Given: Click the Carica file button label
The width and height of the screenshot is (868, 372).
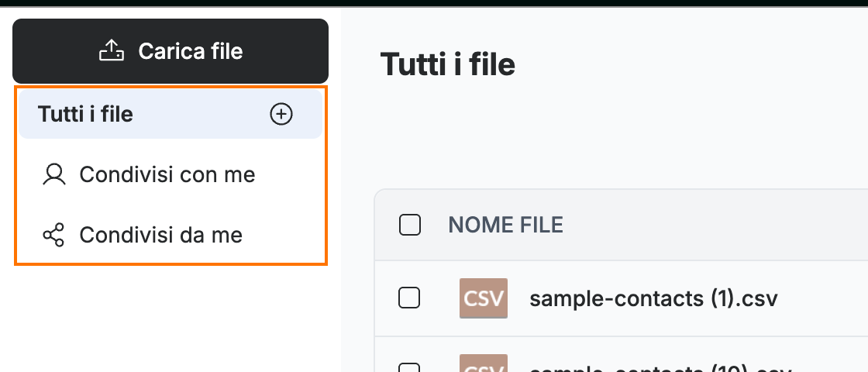Looking at the screenshot, I should (x=191, y=51).
